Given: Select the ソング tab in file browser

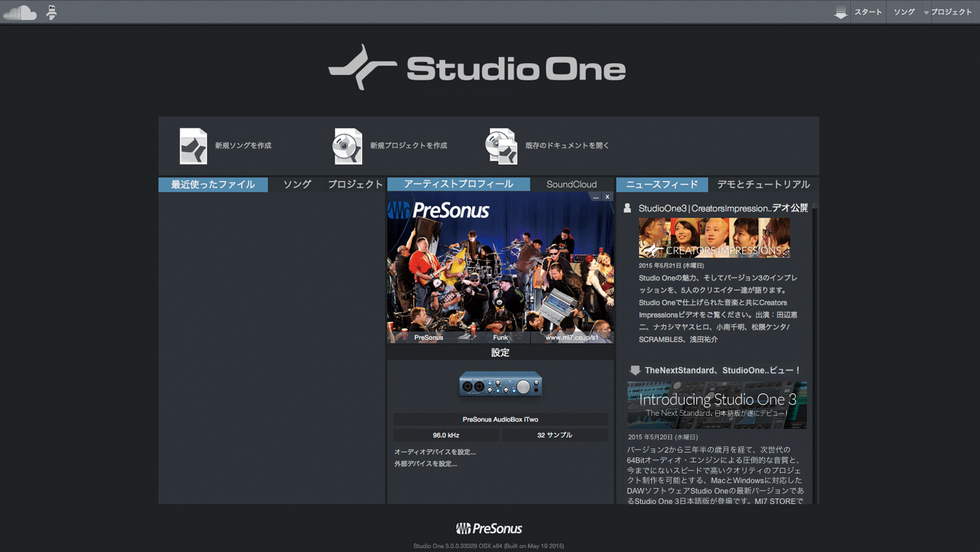Looking at the screenshot, I should click(x=297, y=184).
